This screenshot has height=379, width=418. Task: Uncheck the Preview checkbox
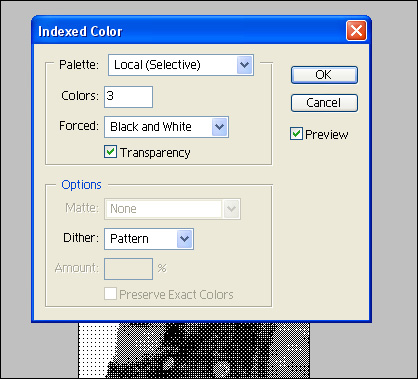point(296,134)
